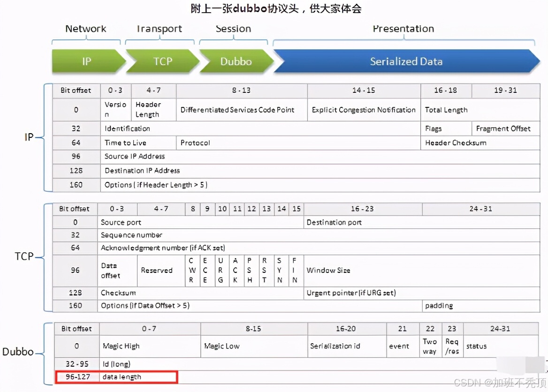The image size is (548, 392).
Task: Select the "Two way" cell
Action: (430, 346)
